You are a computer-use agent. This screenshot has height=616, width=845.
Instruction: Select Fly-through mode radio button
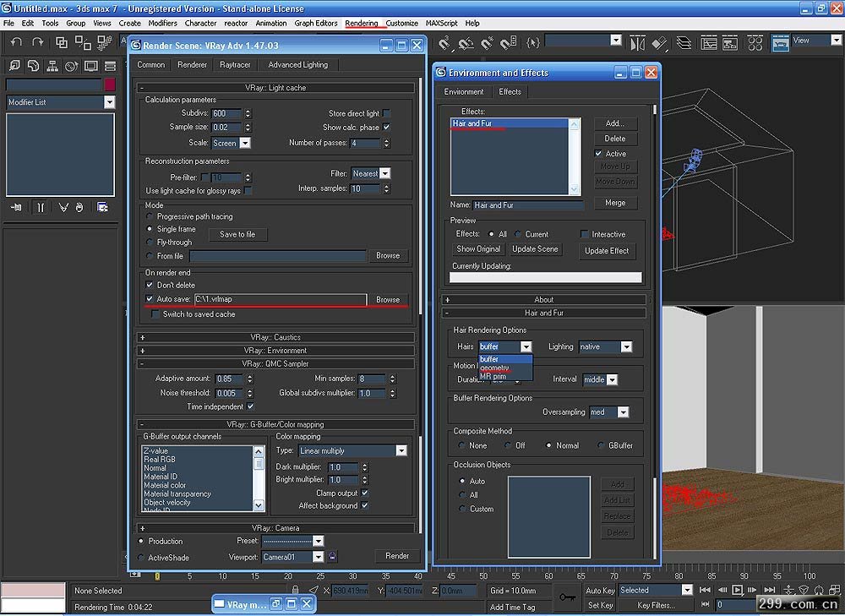(150, 242)
